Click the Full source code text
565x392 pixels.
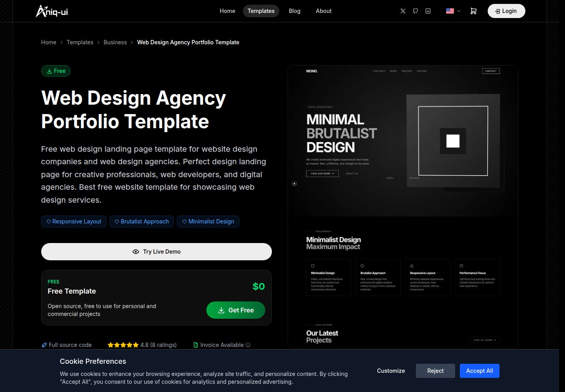[70, 345]
